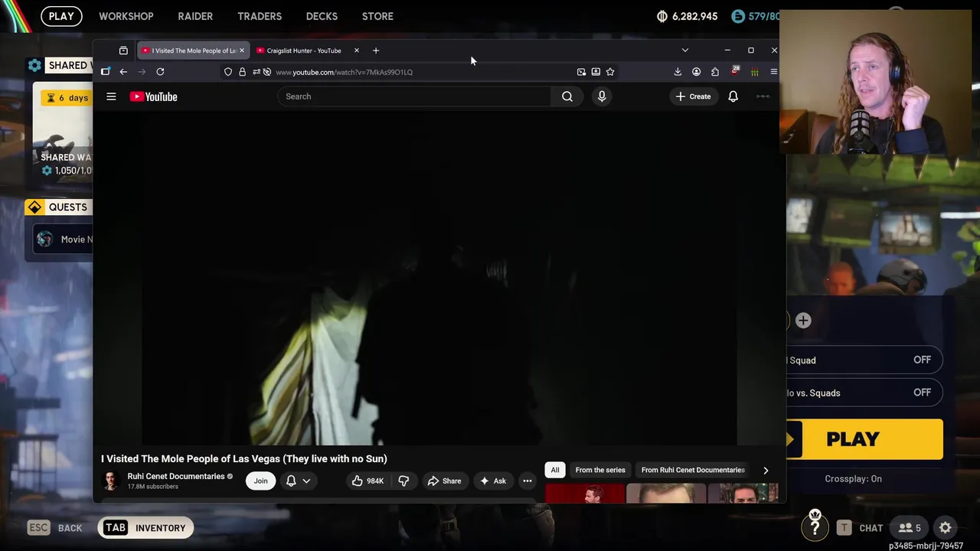Like the video showing 984K likes

(367, 481)
